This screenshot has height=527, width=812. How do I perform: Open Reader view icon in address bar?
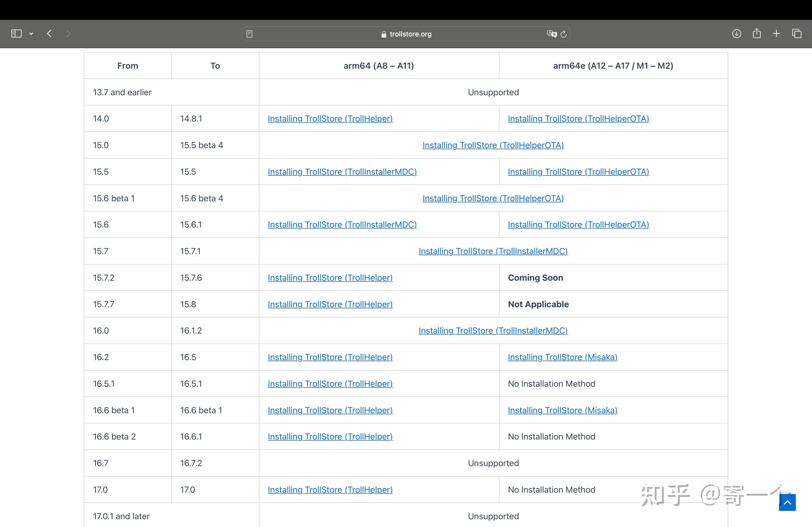(x=249, y=34)
